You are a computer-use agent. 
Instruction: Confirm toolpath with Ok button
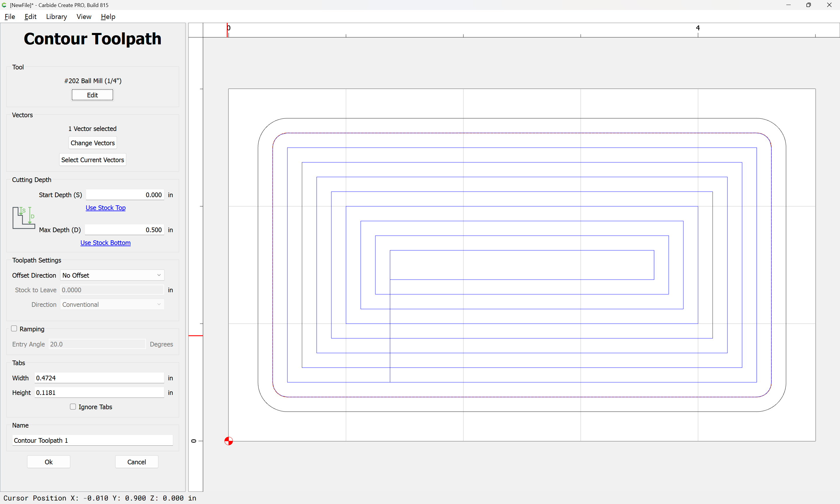48,462
